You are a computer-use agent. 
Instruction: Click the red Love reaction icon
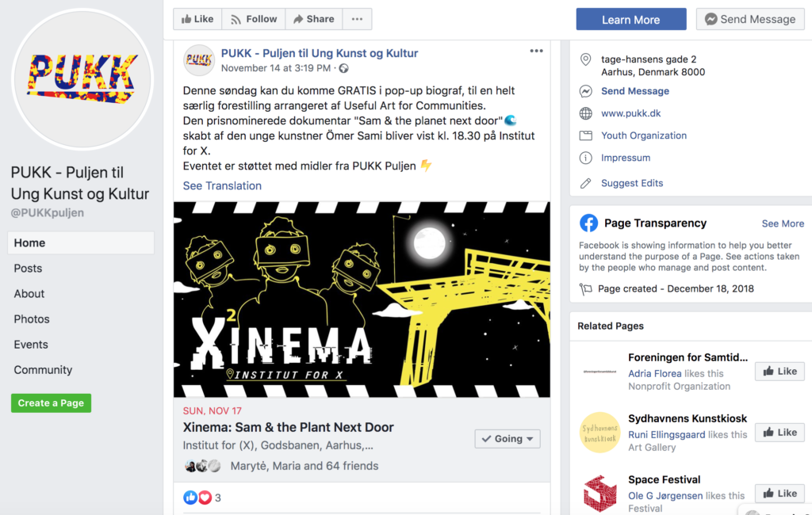(205, 498)
